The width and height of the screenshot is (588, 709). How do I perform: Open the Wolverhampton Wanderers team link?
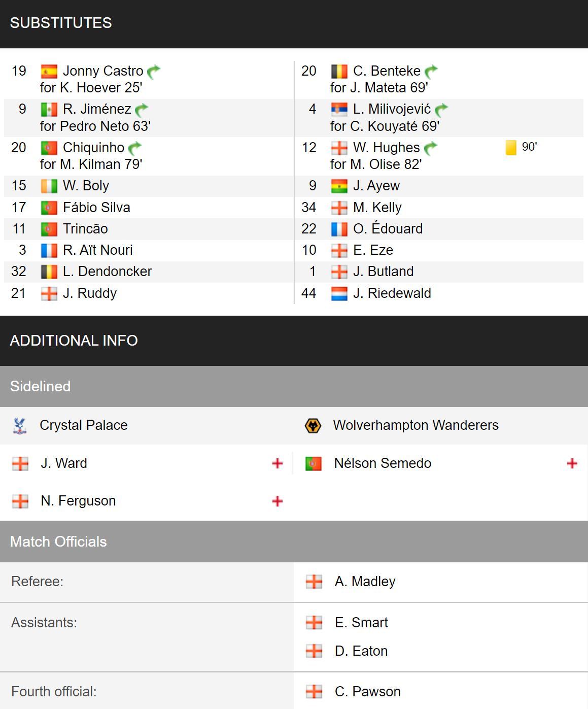(416, 425)
